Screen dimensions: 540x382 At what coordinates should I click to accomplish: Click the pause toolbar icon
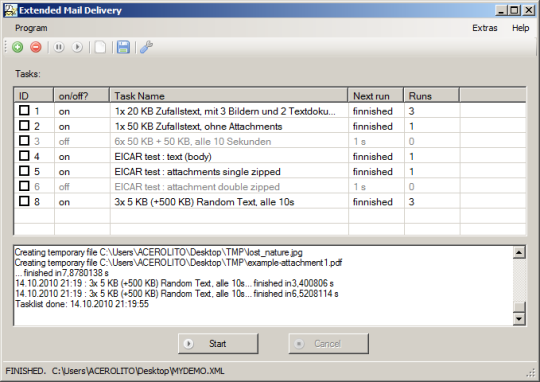pyautogui.click(x=59, y=47)
